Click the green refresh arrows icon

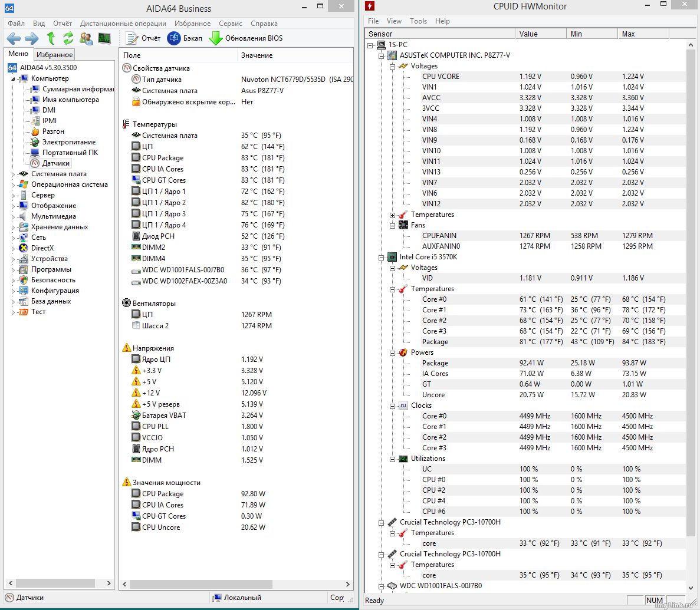[x=68, y=39]
